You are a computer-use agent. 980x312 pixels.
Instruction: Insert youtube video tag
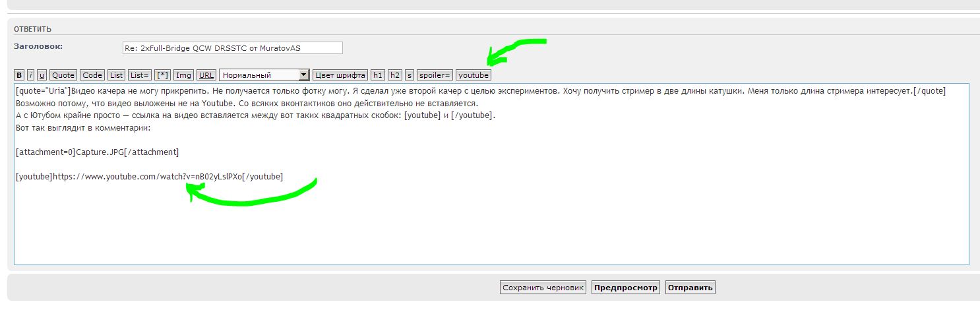(x=474, y=75)
